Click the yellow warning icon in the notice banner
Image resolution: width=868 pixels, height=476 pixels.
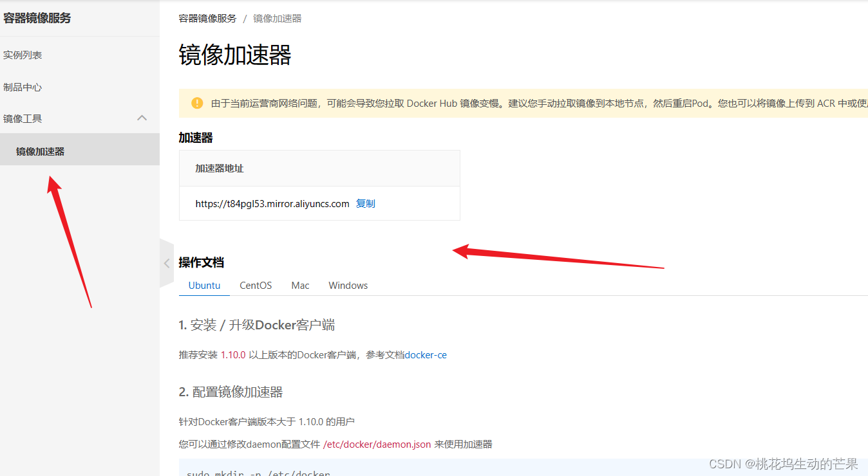pos(197,103)
